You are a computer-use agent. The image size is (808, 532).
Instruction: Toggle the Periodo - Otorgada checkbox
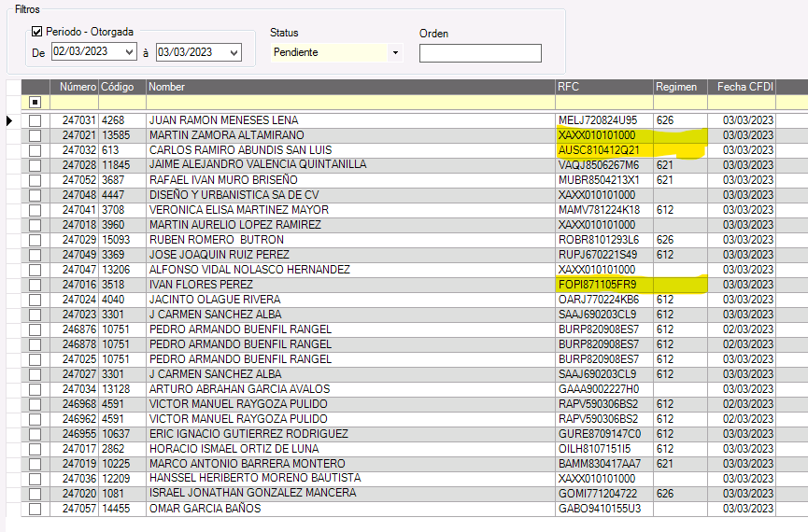pyautogui.click(x=37, y=32)
